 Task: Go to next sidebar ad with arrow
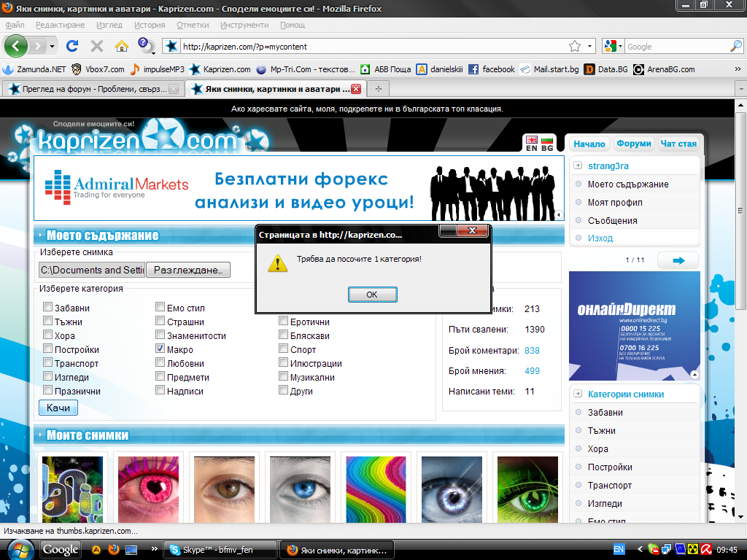[x=678, y=260]
